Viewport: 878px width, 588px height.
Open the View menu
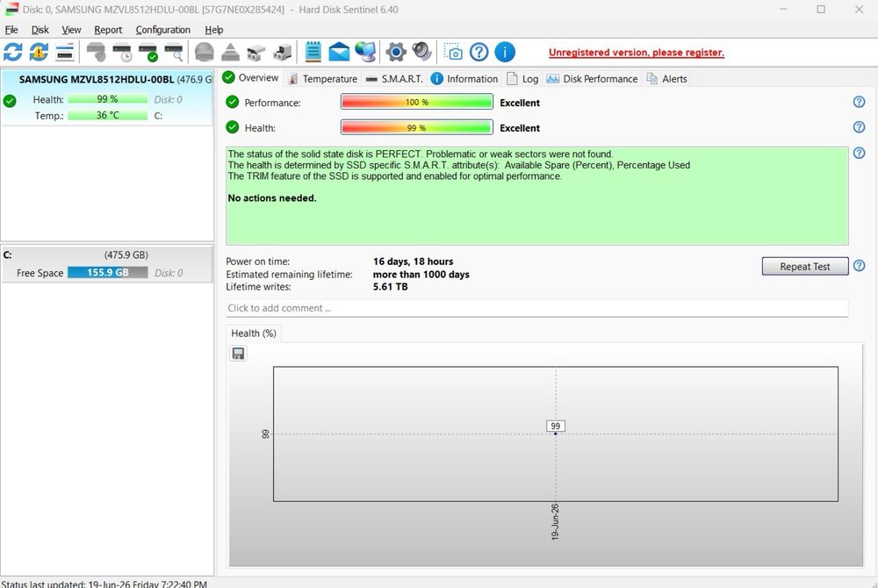(x=71, y=30)
